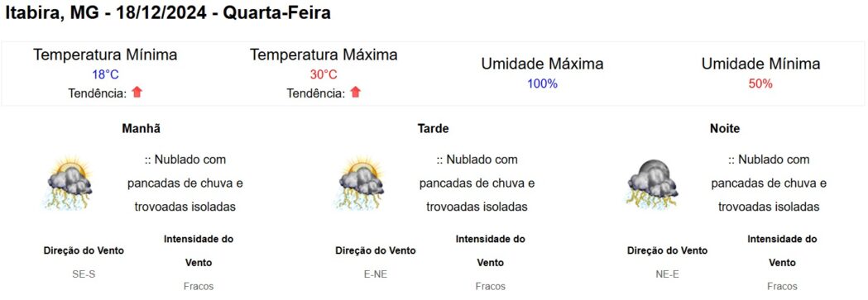Click the maximum temperature red trend arrow

pos(356,93)
